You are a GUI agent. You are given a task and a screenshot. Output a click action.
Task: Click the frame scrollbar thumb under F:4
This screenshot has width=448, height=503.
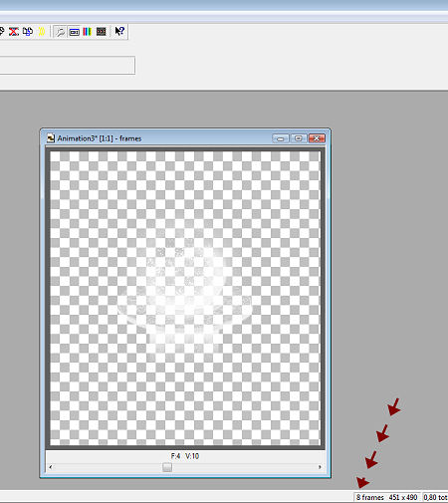click(x=167, y=467)
